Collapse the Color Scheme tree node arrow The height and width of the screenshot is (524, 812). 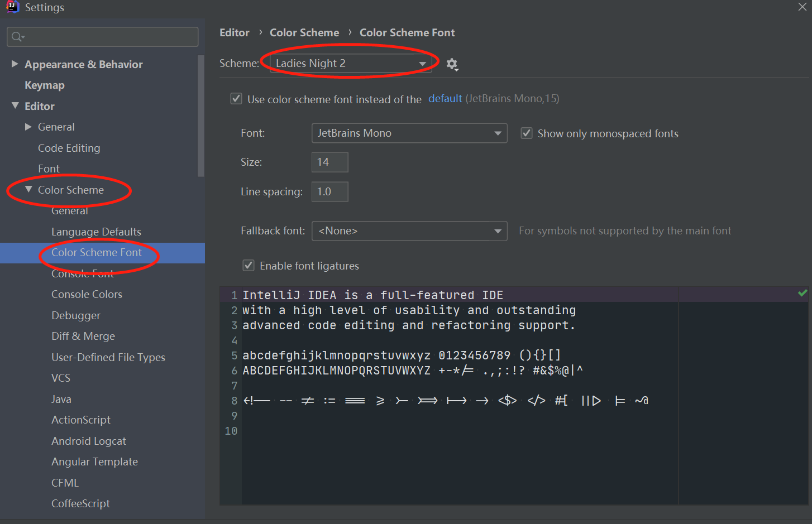click(28, 190)
